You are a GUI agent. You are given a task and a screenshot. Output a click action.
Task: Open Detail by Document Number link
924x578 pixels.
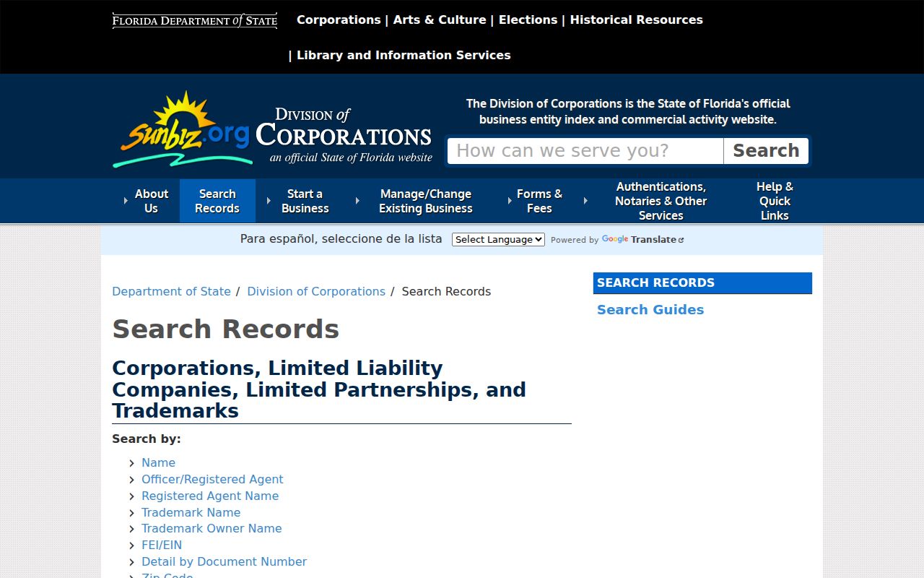pyautogui.click(x=224, y=561)
